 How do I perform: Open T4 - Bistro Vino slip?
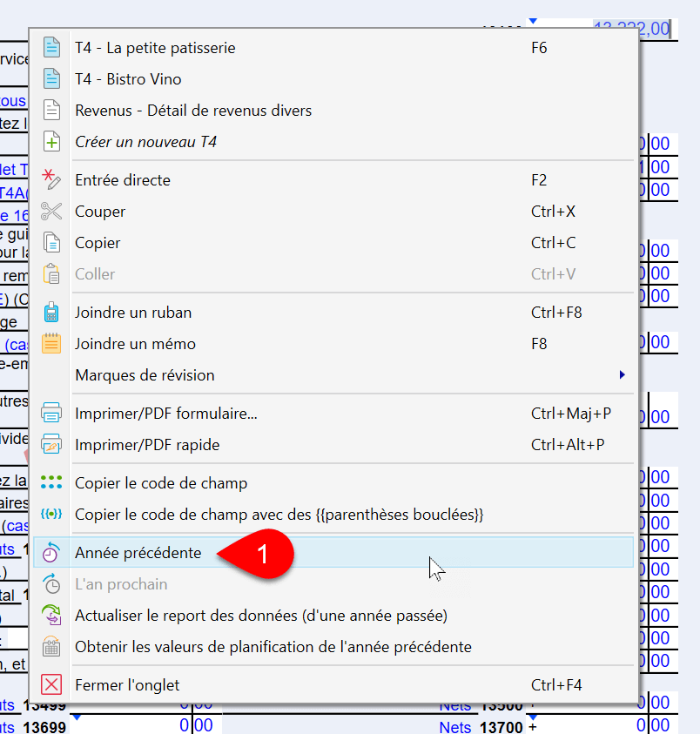pyautogui.click(x=333, y=79)
